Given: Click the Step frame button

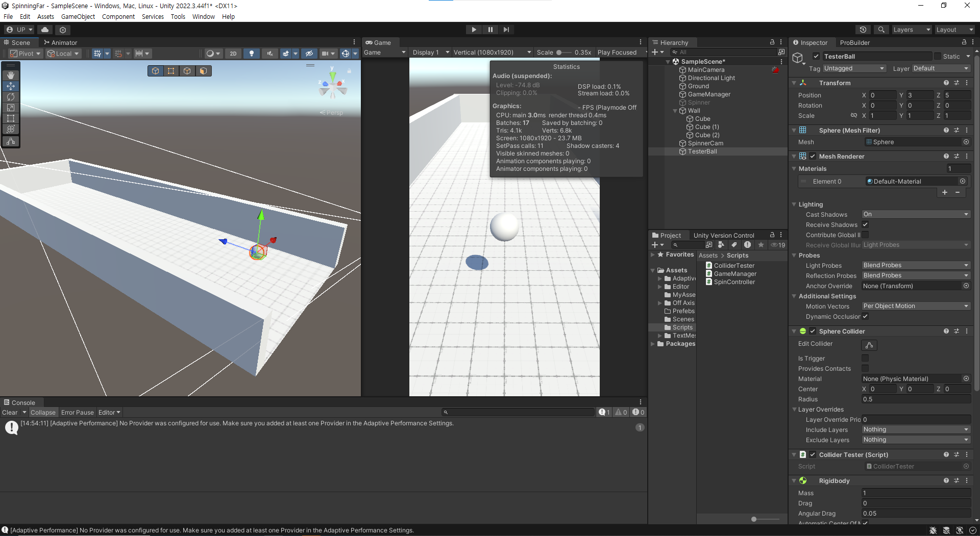Looking at the screenshot, I should (x=506, y=30).
